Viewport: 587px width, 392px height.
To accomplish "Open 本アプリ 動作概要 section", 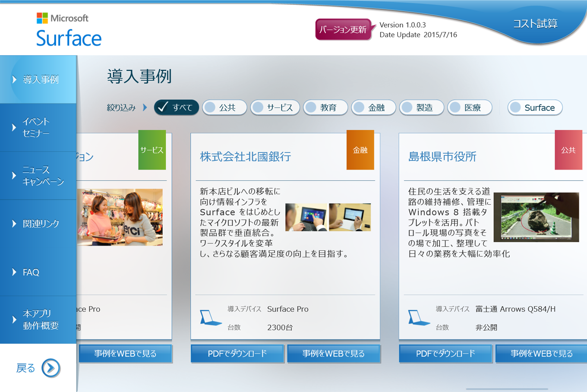I will click(x=38, y=319).
